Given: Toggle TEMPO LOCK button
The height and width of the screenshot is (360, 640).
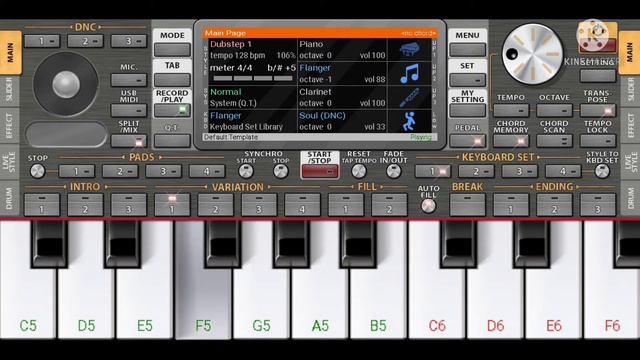Looking at the screenshot, I should (x=598, y=141).
